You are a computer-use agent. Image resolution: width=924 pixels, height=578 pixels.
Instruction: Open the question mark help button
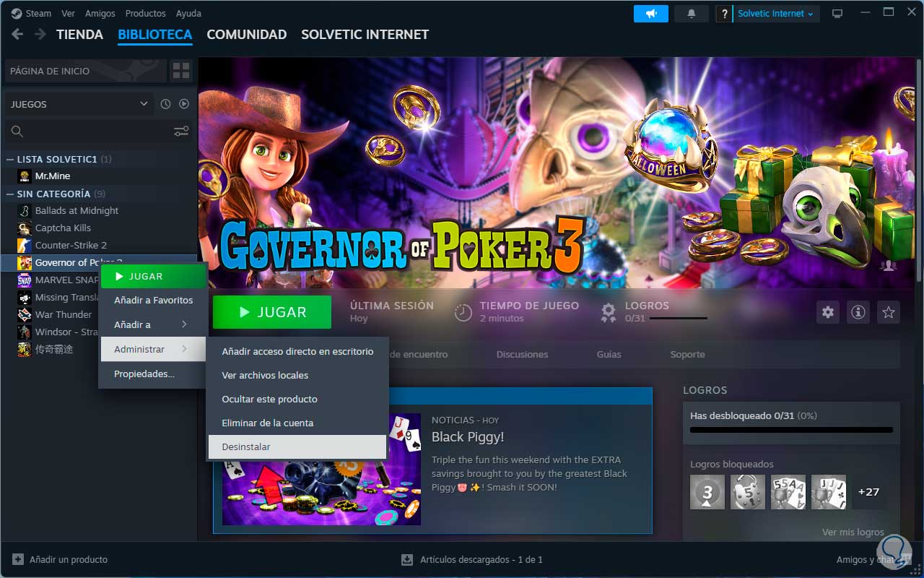724,13
